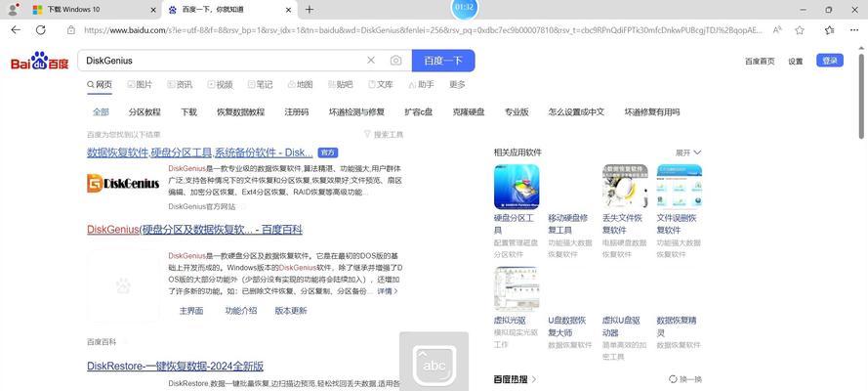Screen dimensions: 868x391
Task: Filter by 怎么设置成中文 suggestion
Action: [576, 111]
